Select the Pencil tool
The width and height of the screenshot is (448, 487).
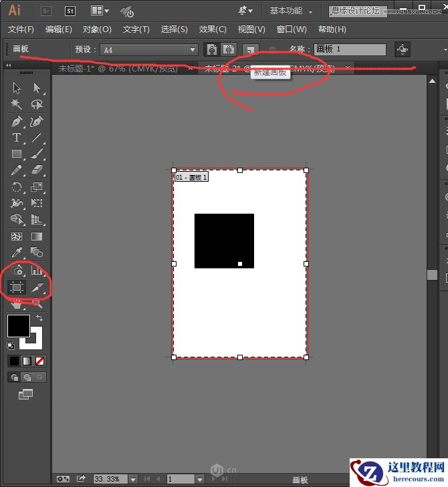pyautogui.click(x=17, y=170)
